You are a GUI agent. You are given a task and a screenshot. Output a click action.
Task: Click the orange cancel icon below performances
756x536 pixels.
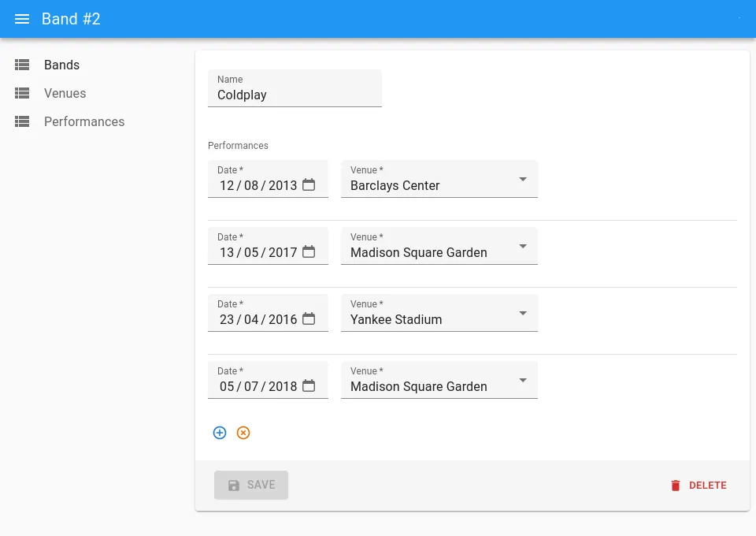(243, 433)
